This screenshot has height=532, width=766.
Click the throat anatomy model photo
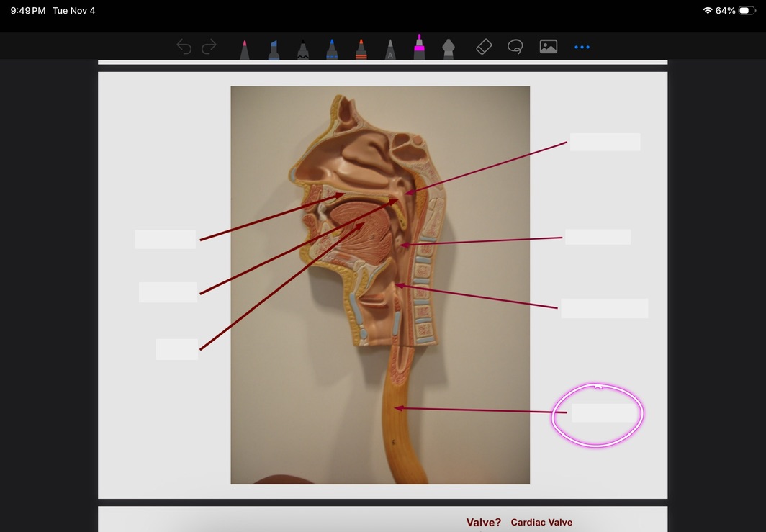pos(379,284)
